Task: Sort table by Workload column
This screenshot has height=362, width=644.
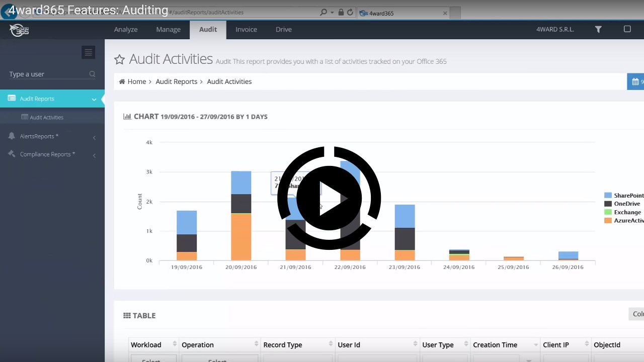Action: pyautogui.click(x=175, y=344)
